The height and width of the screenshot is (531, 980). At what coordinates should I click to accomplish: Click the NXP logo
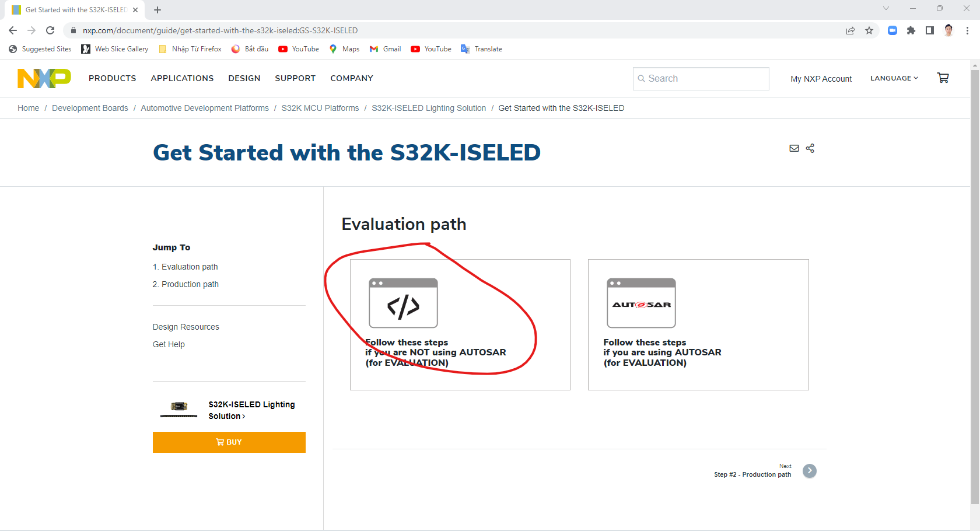(x=44, y=78)
